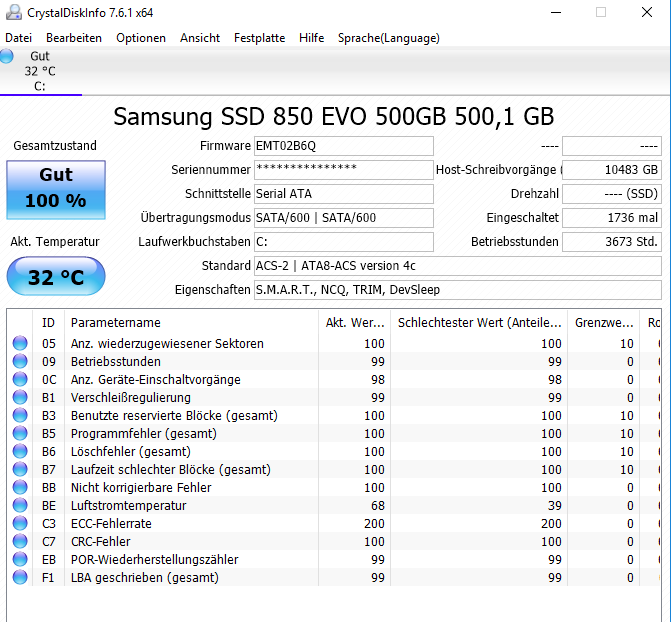Click the Firmware field EMT02B6Q
The width and height of the screenshot is (671, 622).
[344, 146]
